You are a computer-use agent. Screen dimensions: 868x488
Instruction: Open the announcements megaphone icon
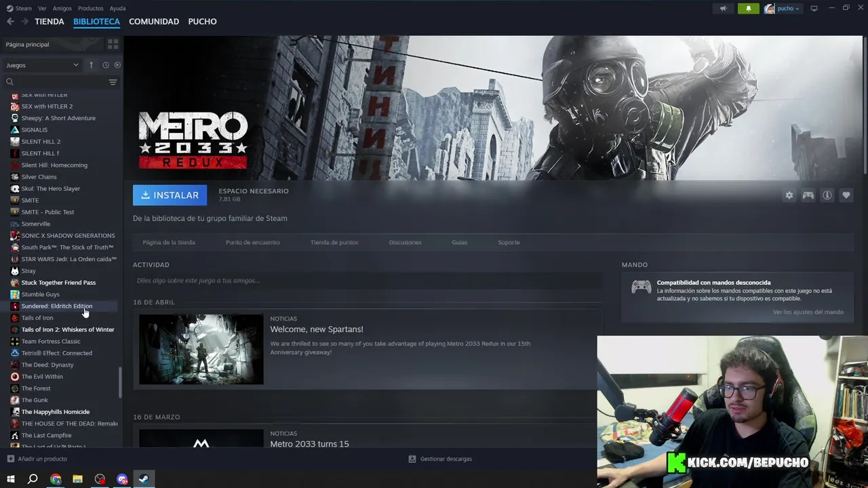(x=723, y=8)
